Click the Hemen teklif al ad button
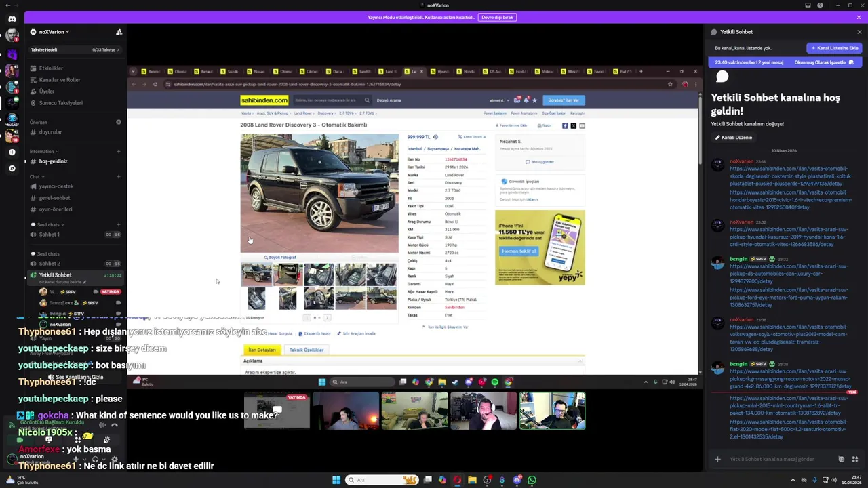 [519, 251]
